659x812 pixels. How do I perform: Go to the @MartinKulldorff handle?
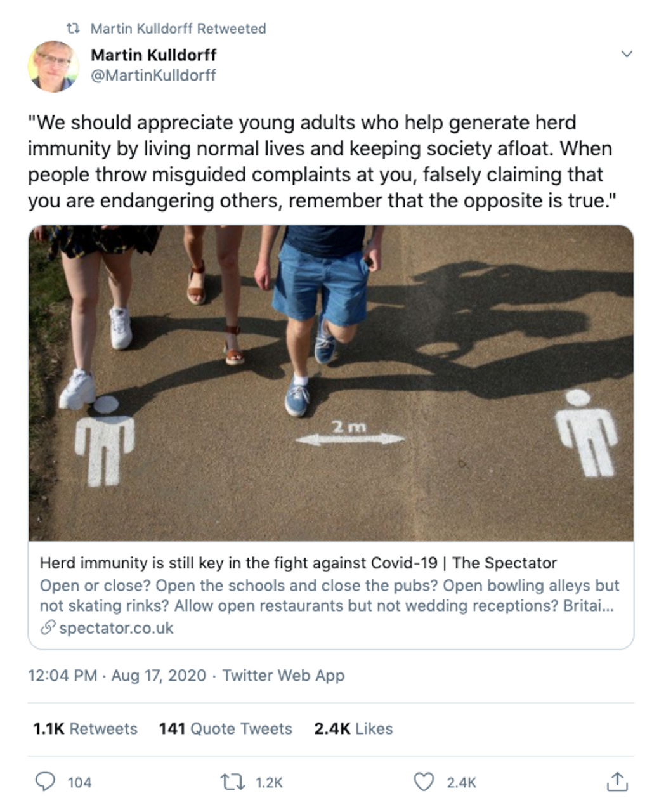tap(153, 75)
